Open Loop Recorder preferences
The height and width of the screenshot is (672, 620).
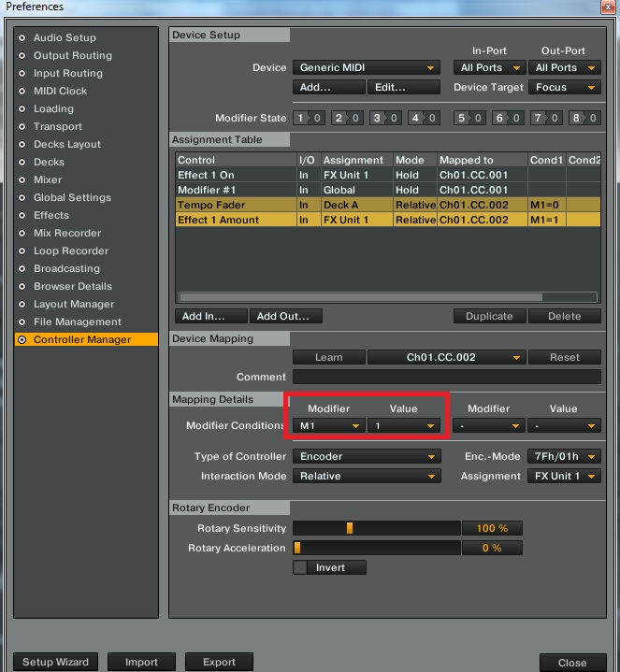71,250
